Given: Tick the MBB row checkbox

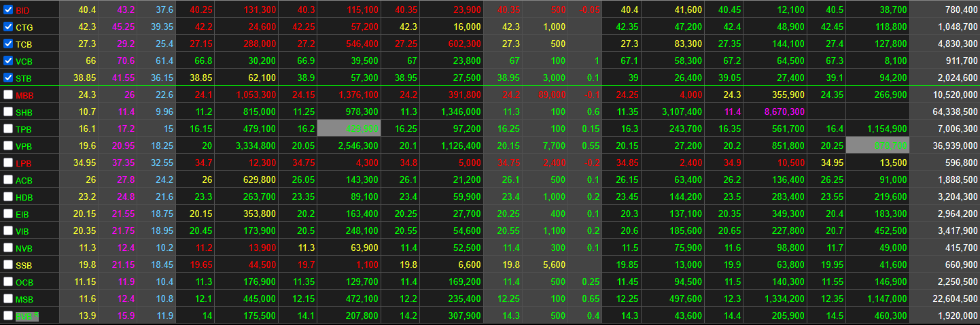Looking at the screenshot, I should click(x=8, y=95).
